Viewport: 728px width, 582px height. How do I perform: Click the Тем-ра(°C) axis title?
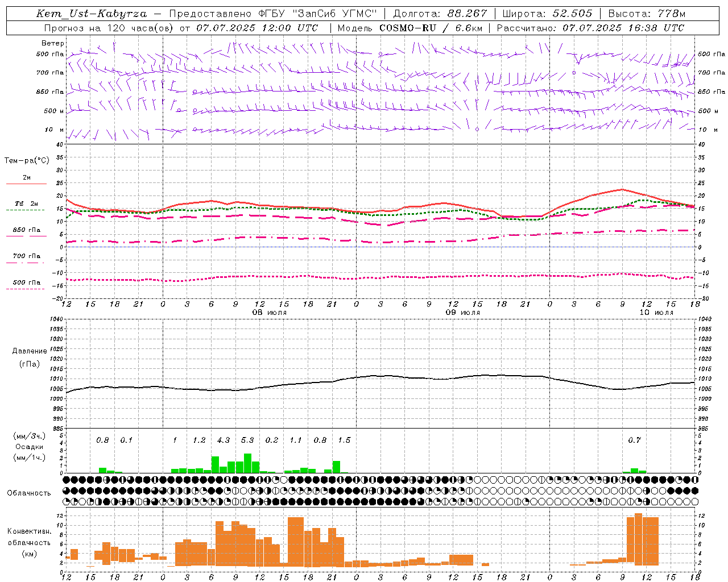point(27,161)
